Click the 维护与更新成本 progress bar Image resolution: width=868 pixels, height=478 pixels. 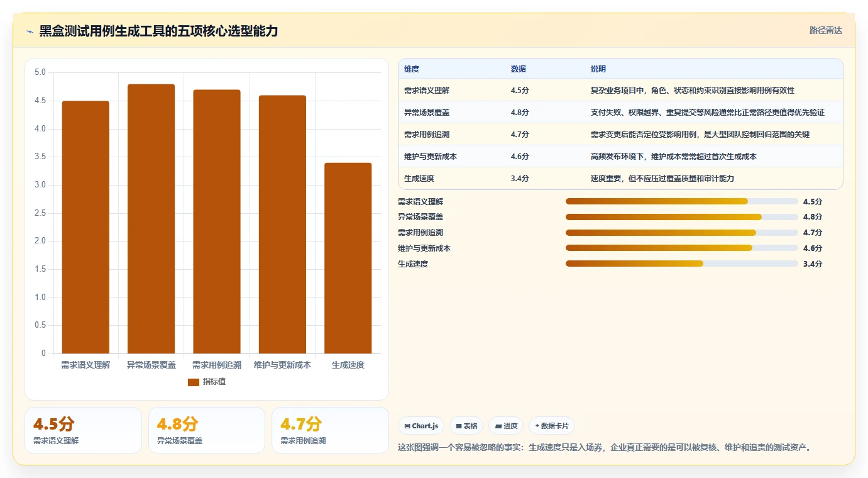pyautogui.click(x=681, y=248)
